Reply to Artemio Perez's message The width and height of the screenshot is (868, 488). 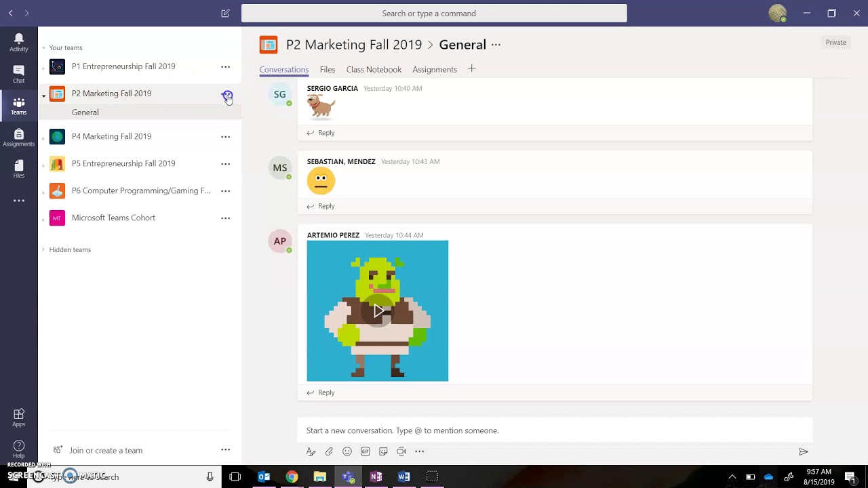(321, 392)
